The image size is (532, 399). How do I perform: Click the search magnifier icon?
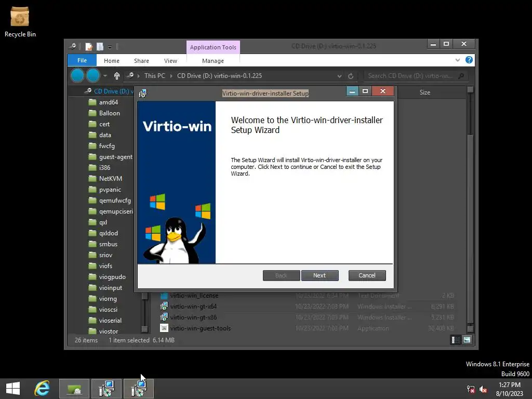[x=461, y=76]
